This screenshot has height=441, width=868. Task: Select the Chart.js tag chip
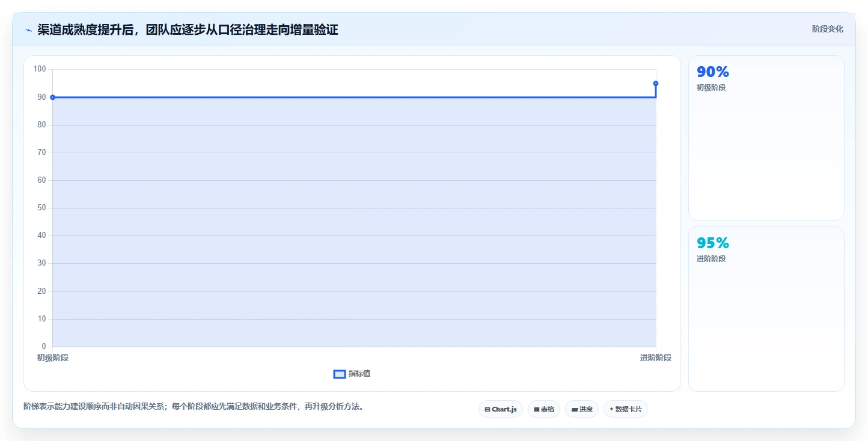[x=501, y=409]
